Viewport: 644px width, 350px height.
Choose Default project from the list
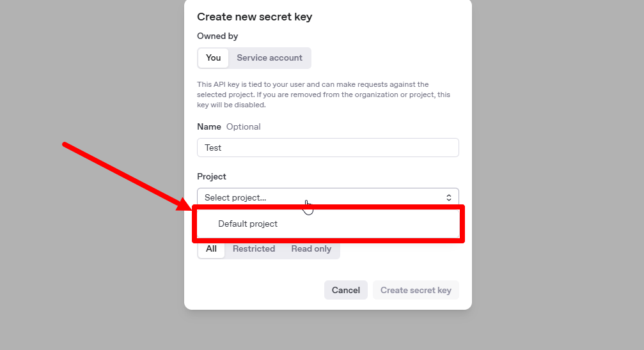pyautogui.click(x=247, y=224)
